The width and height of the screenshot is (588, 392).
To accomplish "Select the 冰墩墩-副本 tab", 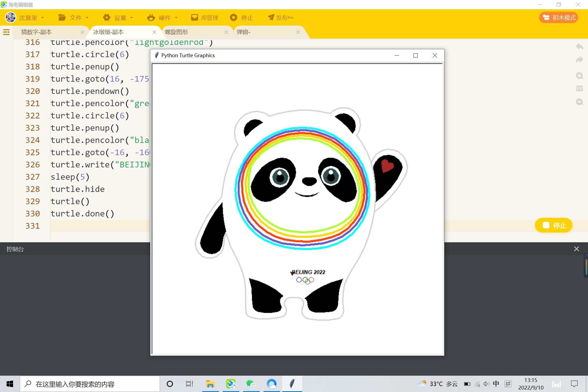I will (108, 32).
